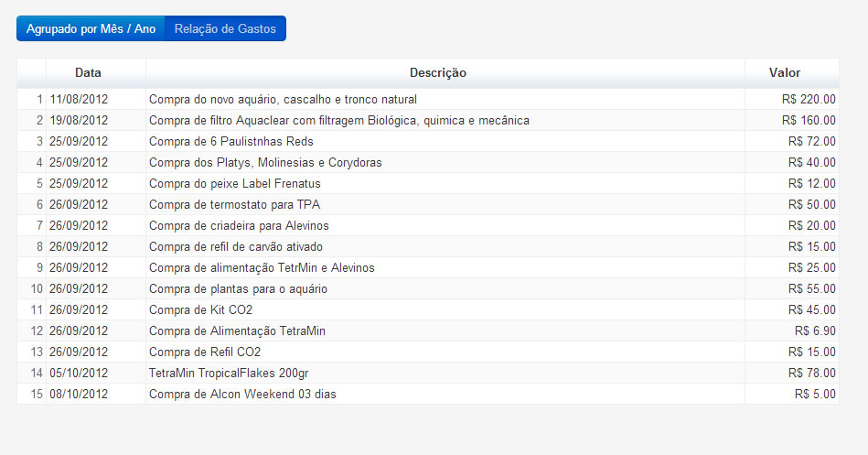Select 'Compra de termostato para TPA'
The width and height of the screenshot is (868, 455).
click(x=235, y=205)
